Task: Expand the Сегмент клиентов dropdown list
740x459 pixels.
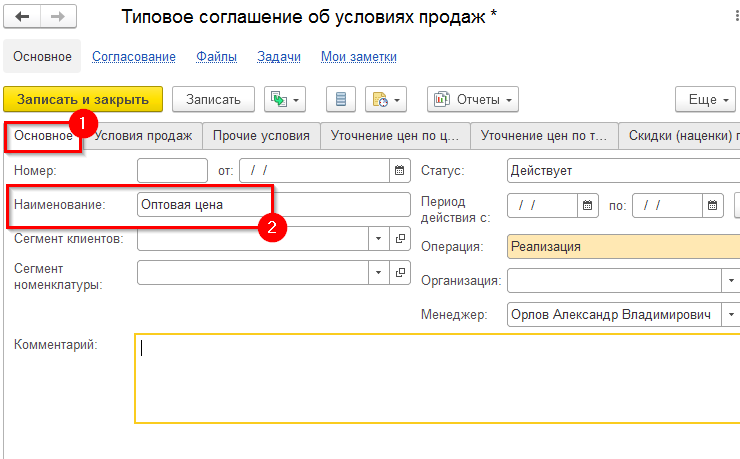Action: pos(378,239)
